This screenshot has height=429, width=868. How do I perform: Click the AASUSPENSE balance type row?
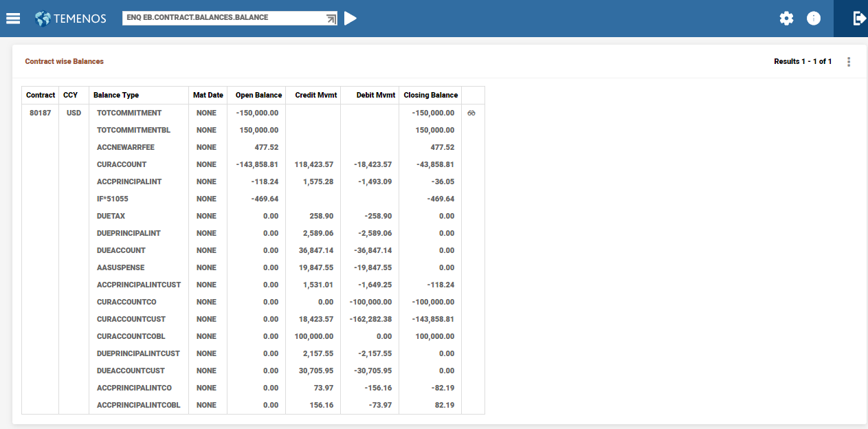(x=121, y=267)
